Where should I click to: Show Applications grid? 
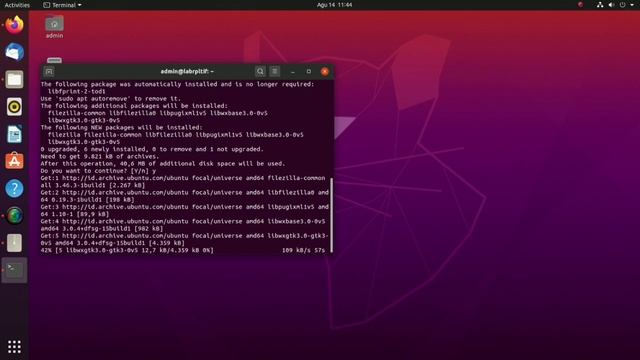pos(14,347)
